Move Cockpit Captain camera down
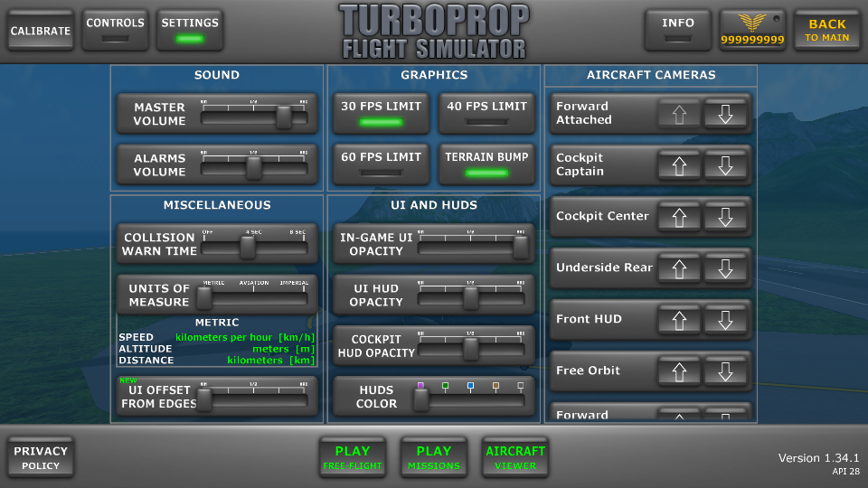Screen dimensions: 868x488 tap(725, 165)
